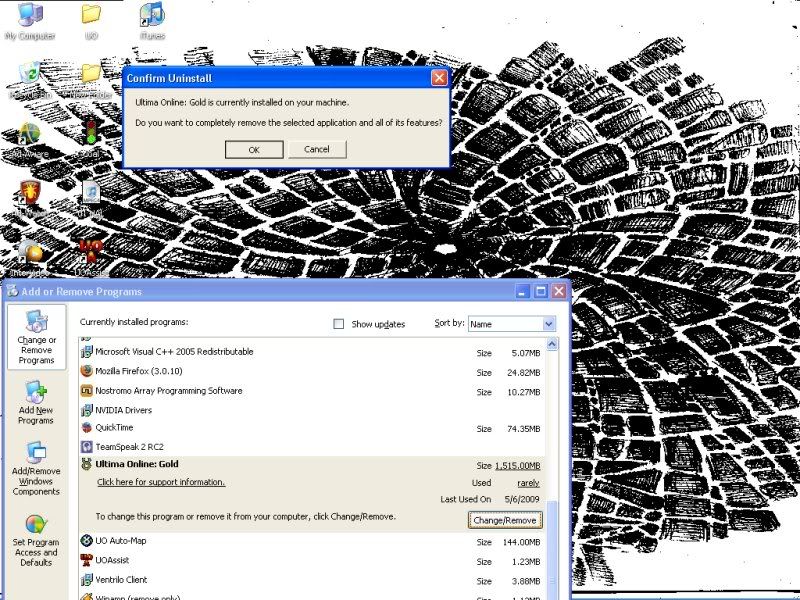Click the TeamSpeak 2 RC2 icon
Image resolution: width=800 pixels, height=600 pixels.
click(x=87, y=447)
